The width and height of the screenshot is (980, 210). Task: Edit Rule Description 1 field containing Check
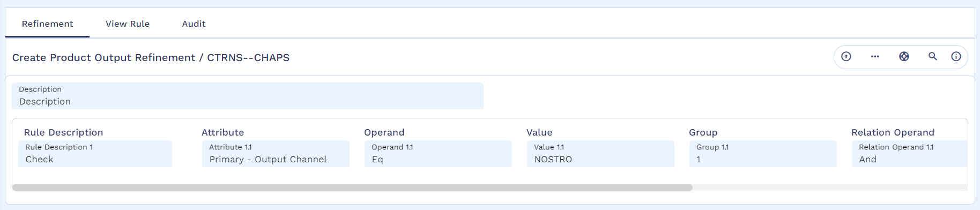click(95, 154)
